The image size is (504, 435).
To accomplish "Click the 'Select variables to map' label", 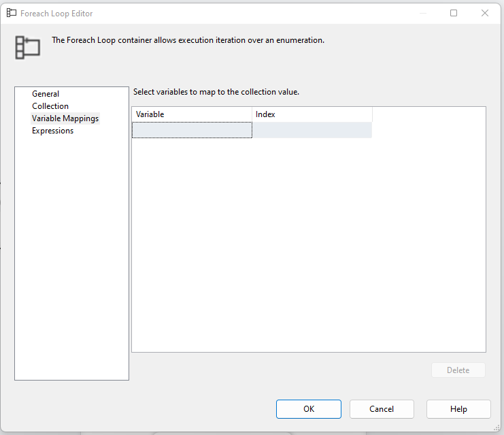I will coord(216,92).
